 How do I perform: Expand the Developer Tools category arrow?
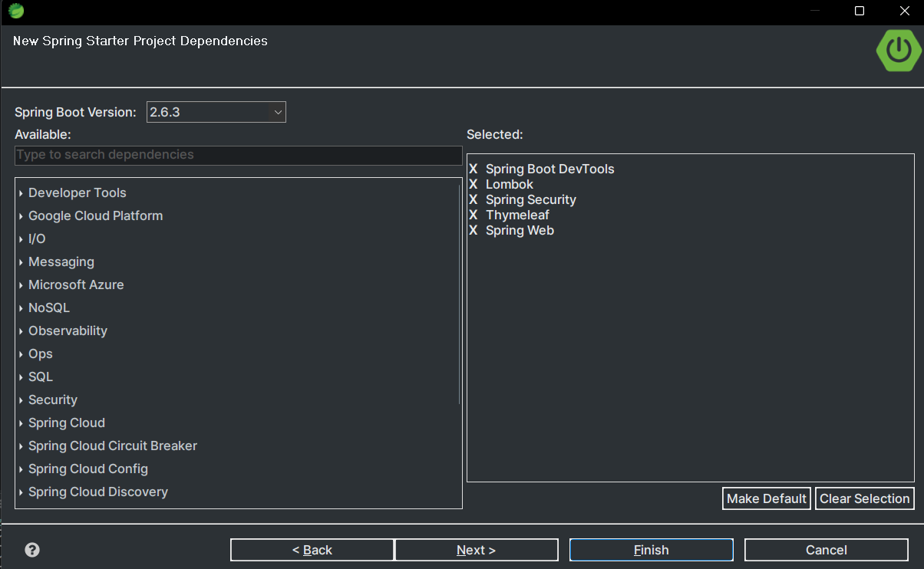coord(21,193)
